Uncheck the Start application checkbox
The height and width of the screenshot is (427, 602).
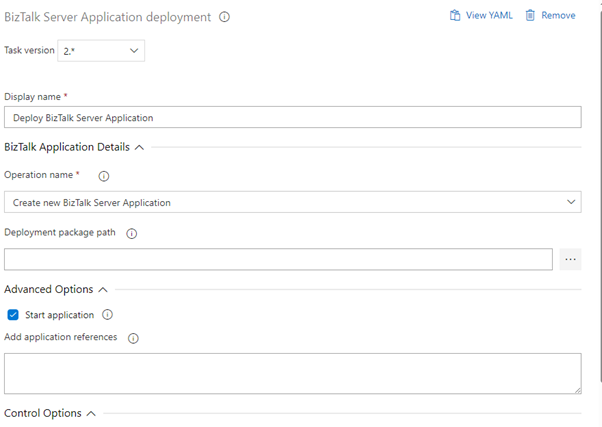coord(13,315)
